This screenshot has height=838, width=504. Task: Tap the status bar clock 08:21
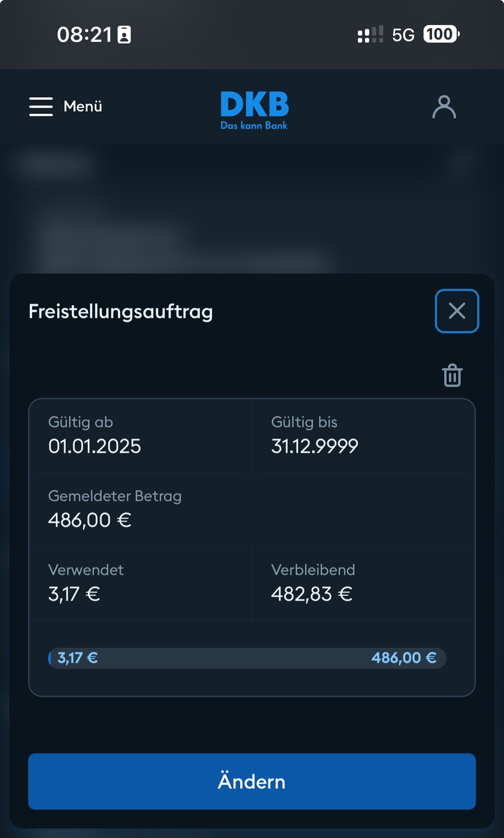(x=84, y=35)
